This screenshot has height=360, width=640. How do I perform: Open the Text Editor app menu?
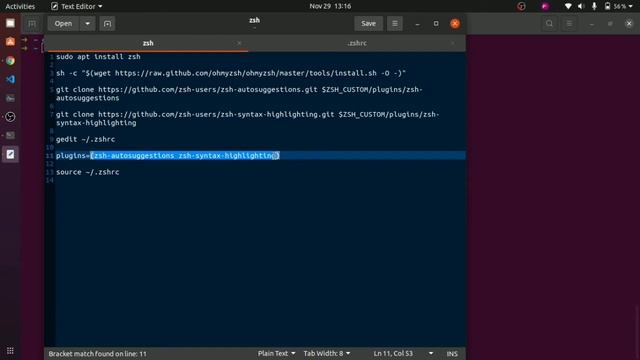click(x=76, y=6)
